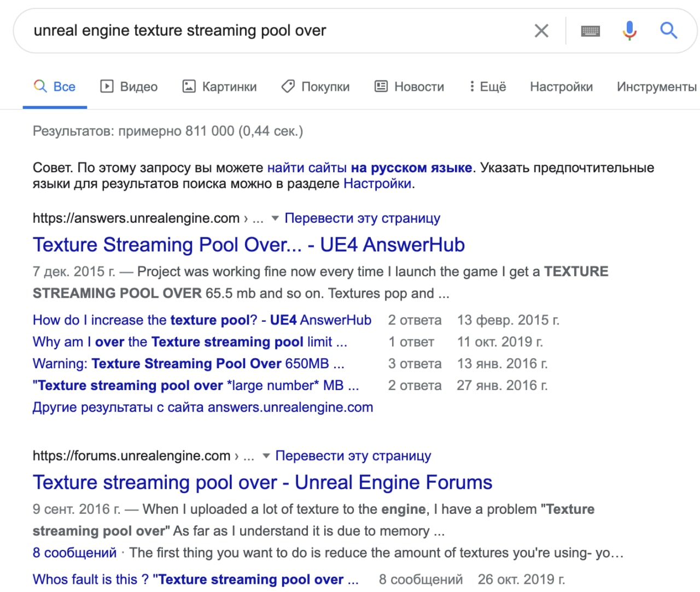
Task: Translate the answers.unrealengine.com result page
Action: pos(362,218)
